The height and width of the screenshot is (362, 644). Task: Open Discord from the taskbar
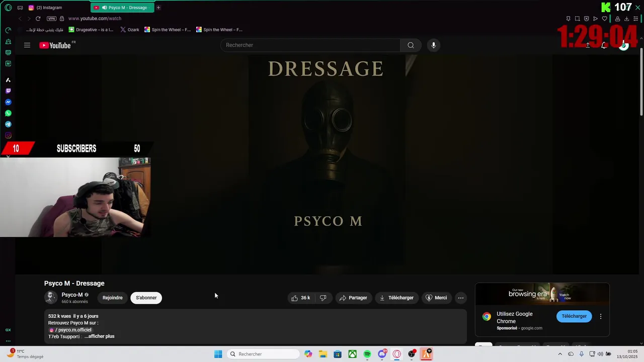click(x=382, y=354)
